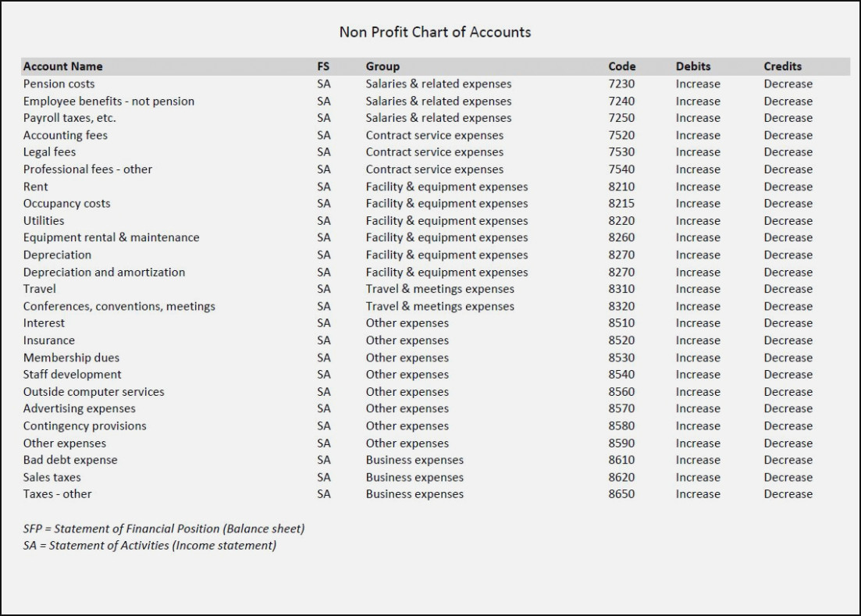861x616 pixels.
Task: Click the "Code" column header
Action: point(622,66)
